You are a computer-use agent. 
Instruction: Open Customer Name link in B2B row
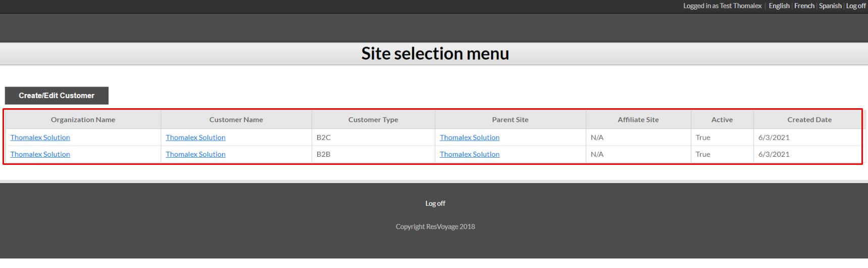[195, 154]
